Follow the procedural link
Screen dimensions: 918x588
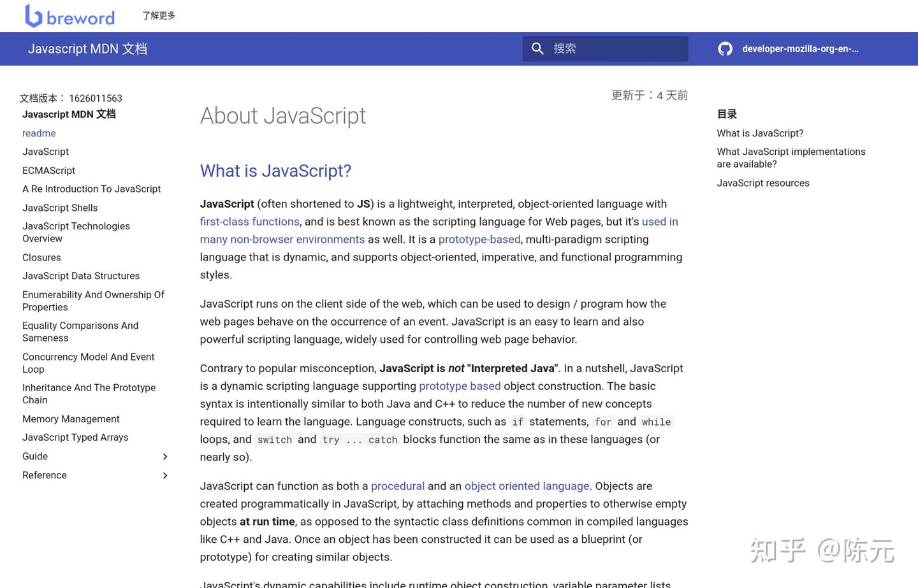(x=398, y=486)
